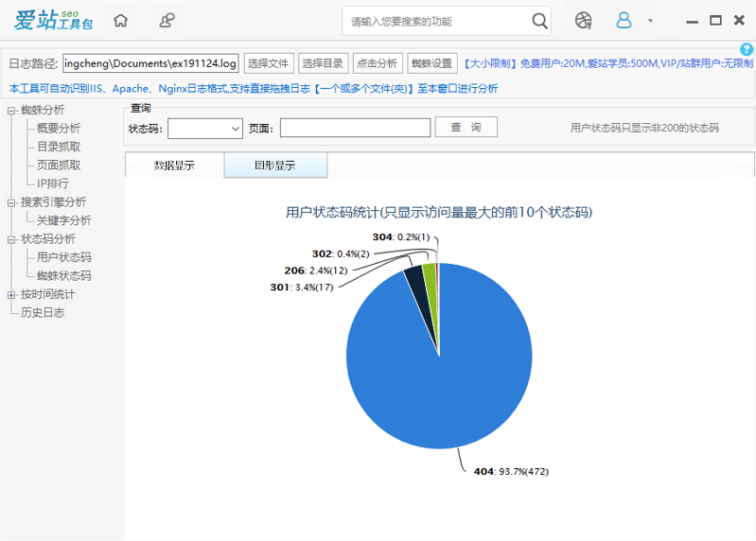Screen dimensions: 756x541
Task: Select IP排行 in the tree
Action: 53,183
